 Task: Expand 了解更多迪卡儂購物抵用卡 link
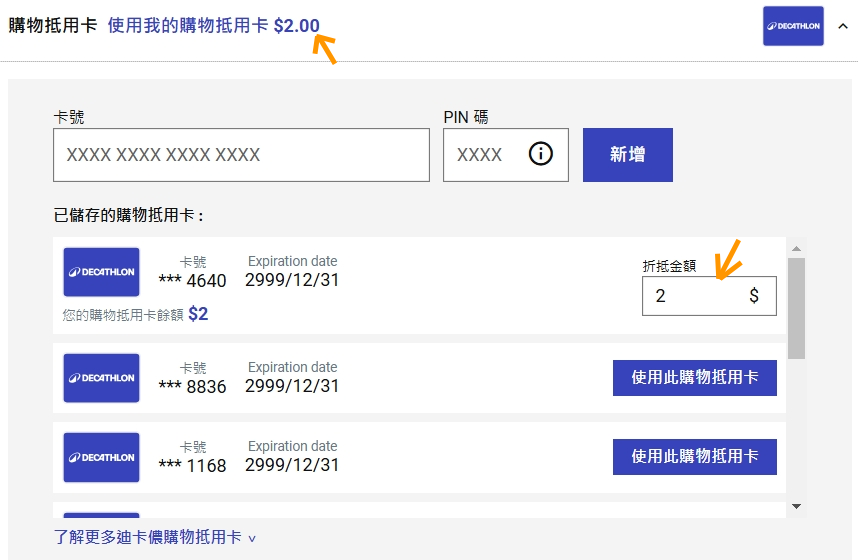tap(155, 537)
